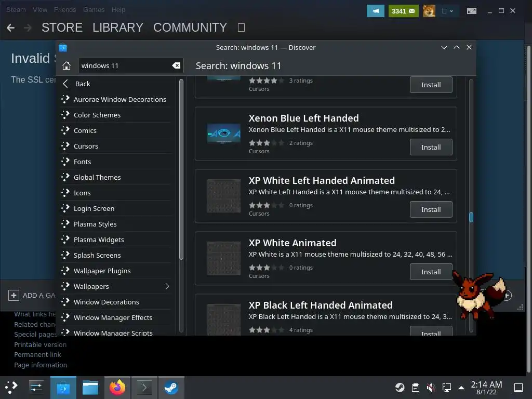
Task: Click the muted volume tray icon
Action: [x=431, y=388]
